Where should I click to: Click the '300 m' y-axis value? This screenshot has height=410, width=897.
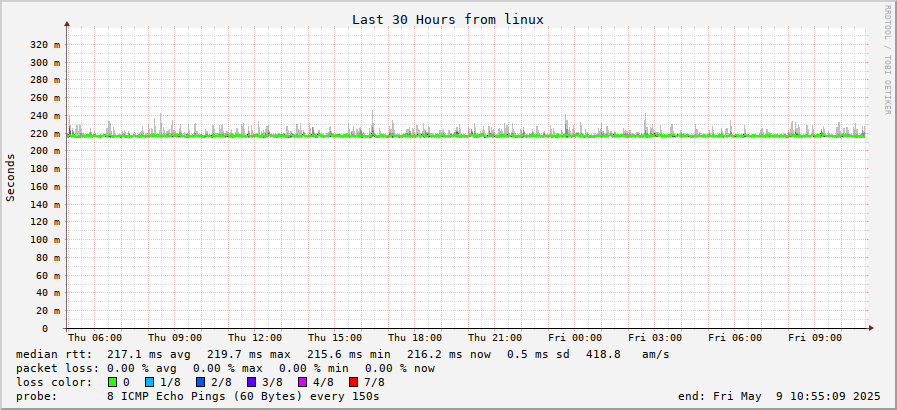pos(44,62)
